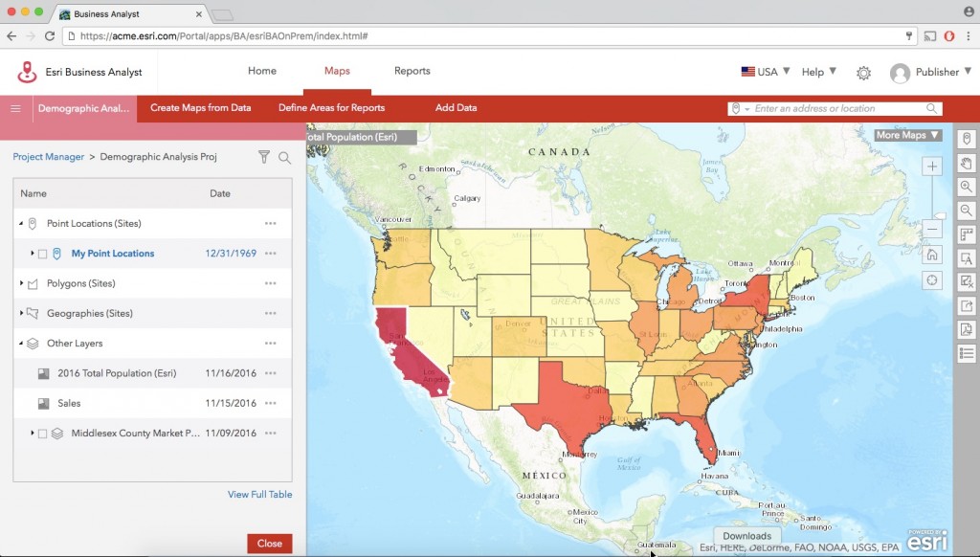980x557 pixels.
Task: Collapse the Other Layers group
Action: (x=21, y=344)
